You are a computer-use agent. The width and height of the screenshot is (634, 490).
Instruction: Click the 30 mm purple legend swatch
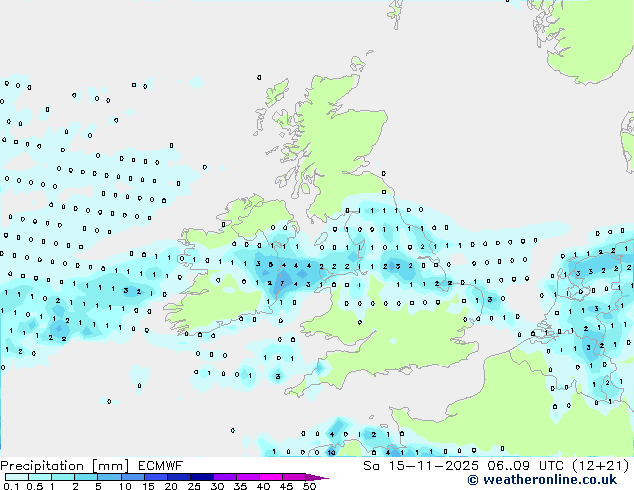coord(225,477)
